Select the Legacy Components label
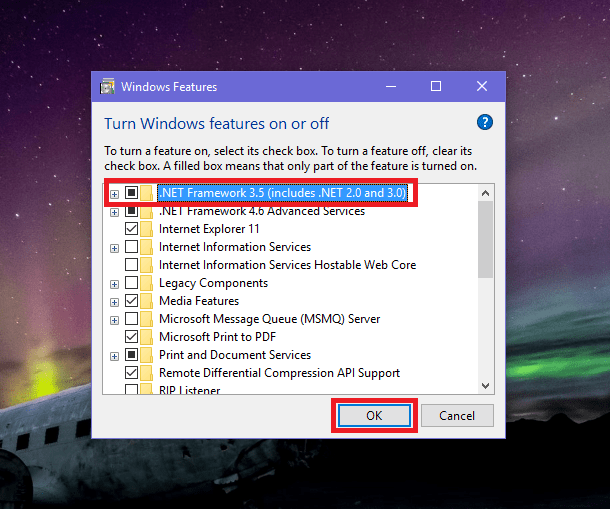The image size is (610, 509). point(214,283)
